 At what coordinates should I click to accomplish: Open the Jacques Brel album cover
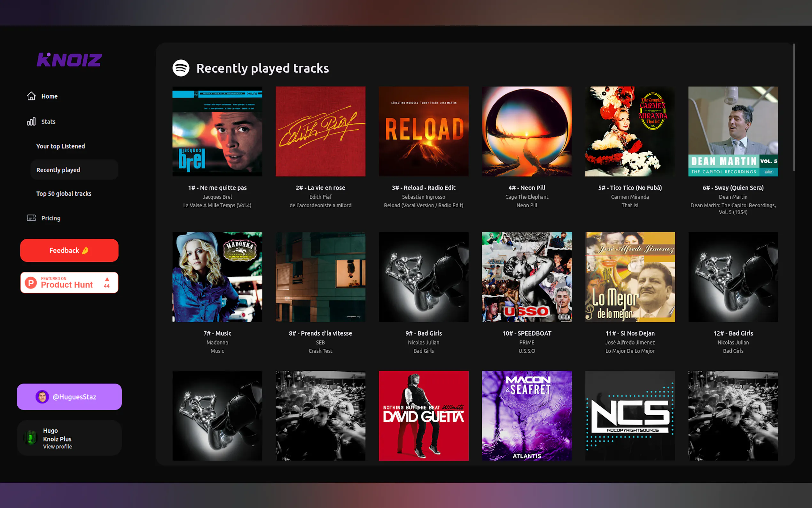(217, 131)
